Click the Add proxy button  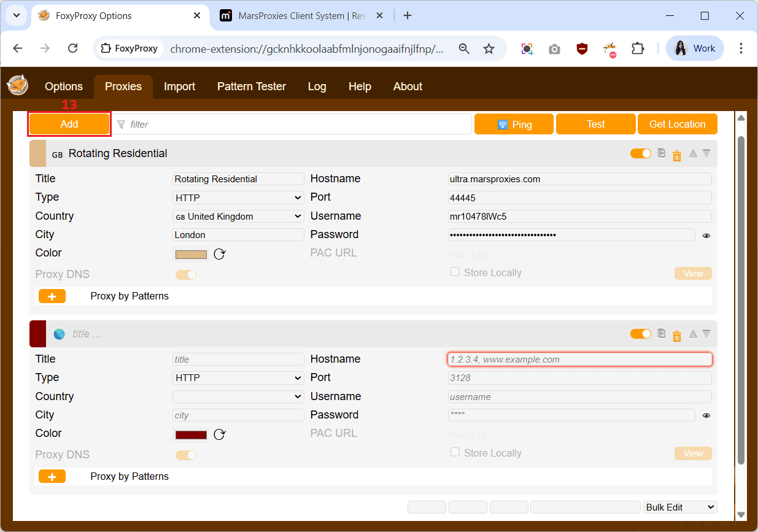[69, 124]
